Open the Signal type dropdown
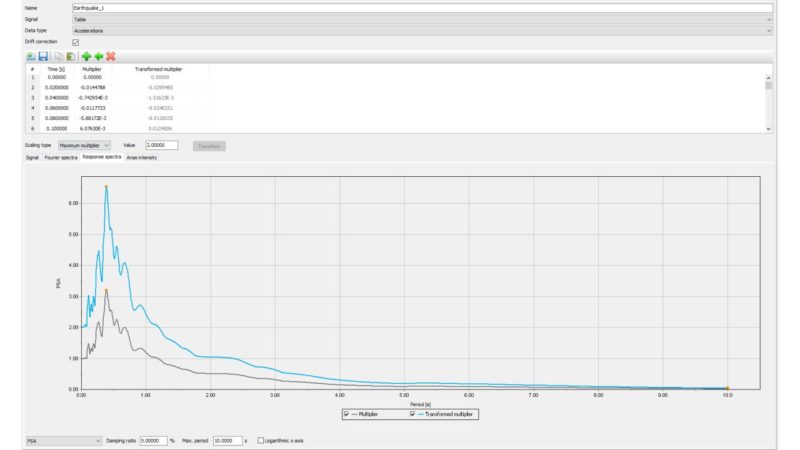The image size is (800, 450). [422, 19]
